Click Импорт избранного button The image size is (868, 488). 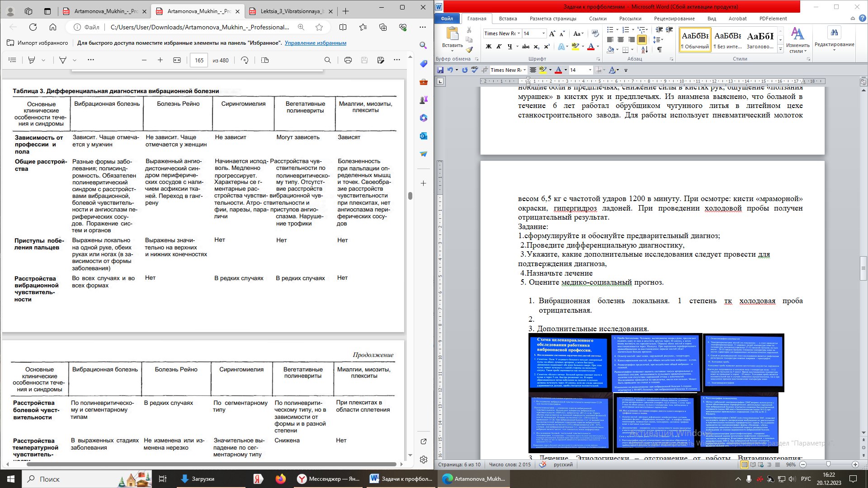pos(38,43)
